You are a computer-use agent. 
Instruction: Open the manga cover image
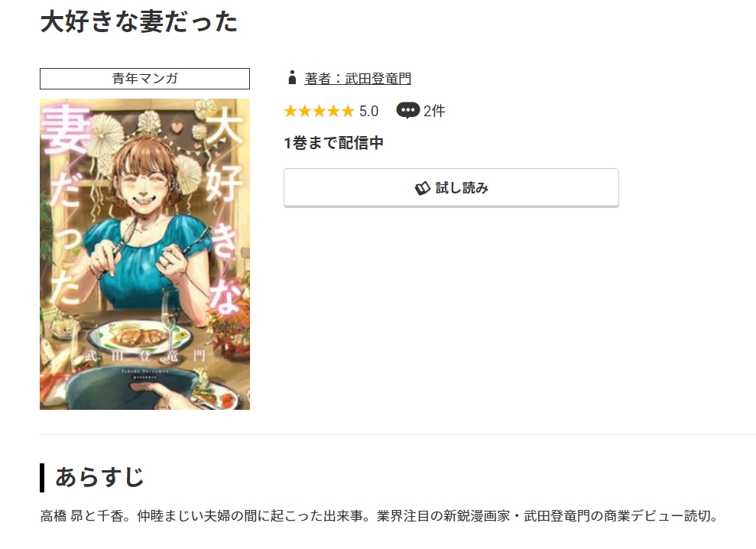(144, 255)
